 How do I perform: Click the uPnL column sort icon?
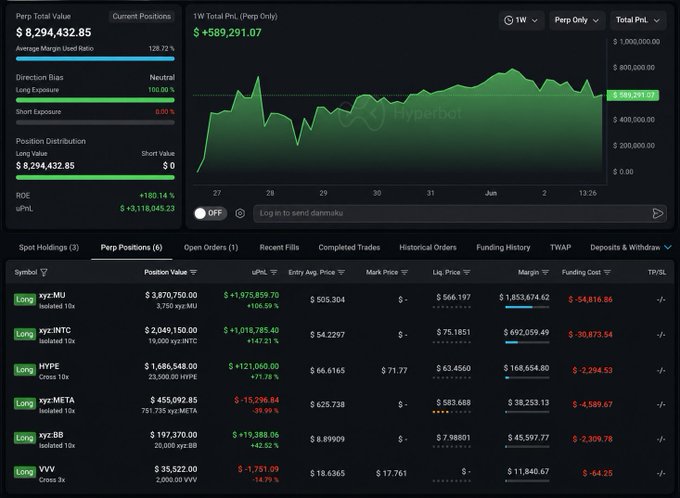click(274, 272)
